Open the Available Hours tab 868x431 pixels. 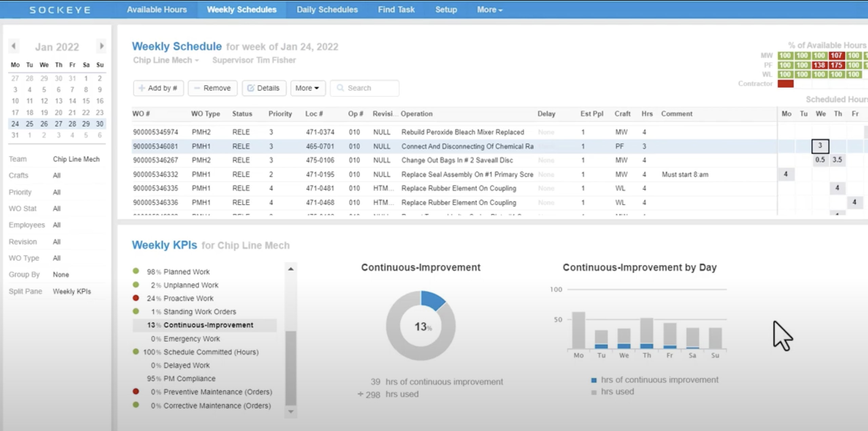[157, 10]
